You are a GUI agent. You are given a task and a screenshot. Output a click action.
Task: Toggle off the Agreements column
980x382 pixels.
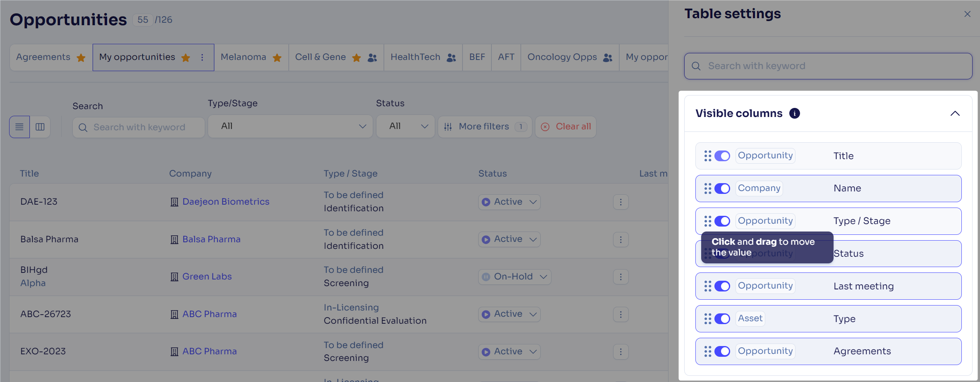click(722, 351)
